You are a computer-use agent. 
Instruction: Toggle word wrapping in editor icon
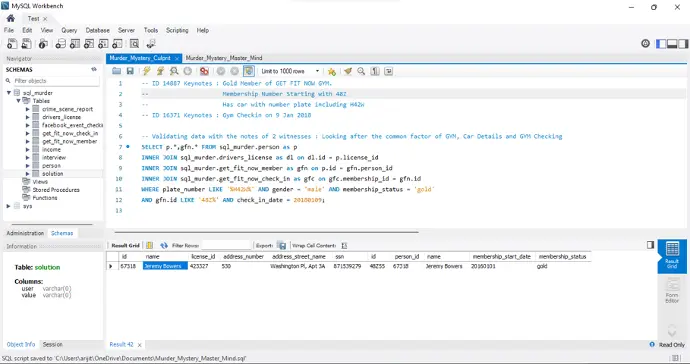389,71
